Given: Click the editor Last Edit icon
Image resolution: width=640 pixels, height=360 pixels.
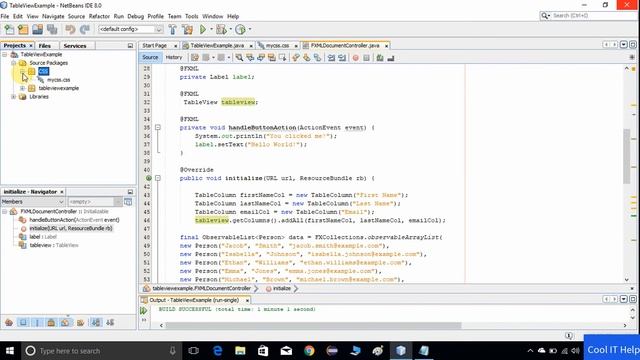Looking at the screenshot, I should pyautogui.click(x=195, y=58).
